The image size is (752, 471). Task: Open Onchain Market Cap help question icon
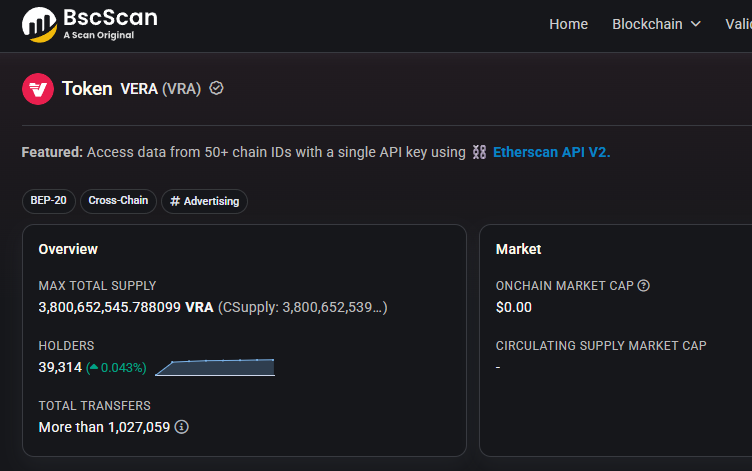pyautogui.click(x=644, y=286)
